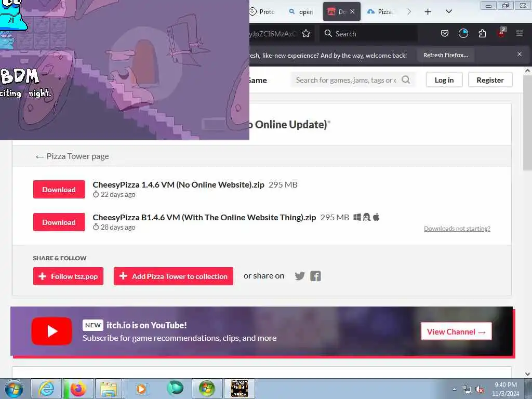This screenshot has height=399, width=532.
Task: Open the Pocket save icon in Firefox toolbar
Action: point(445,33)
